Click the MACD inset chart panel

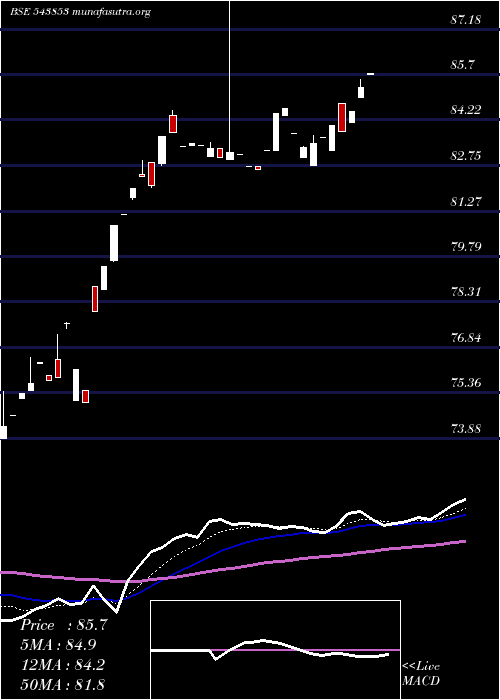click(x=275, y=650)
